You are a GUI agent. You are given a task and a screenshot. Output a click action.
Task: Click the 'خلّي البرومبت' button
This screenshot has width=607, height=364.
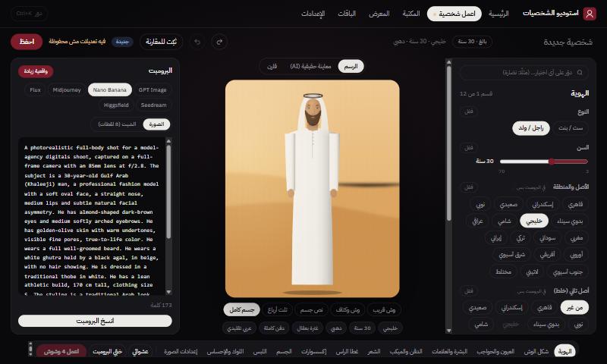(x=107, y=352)
